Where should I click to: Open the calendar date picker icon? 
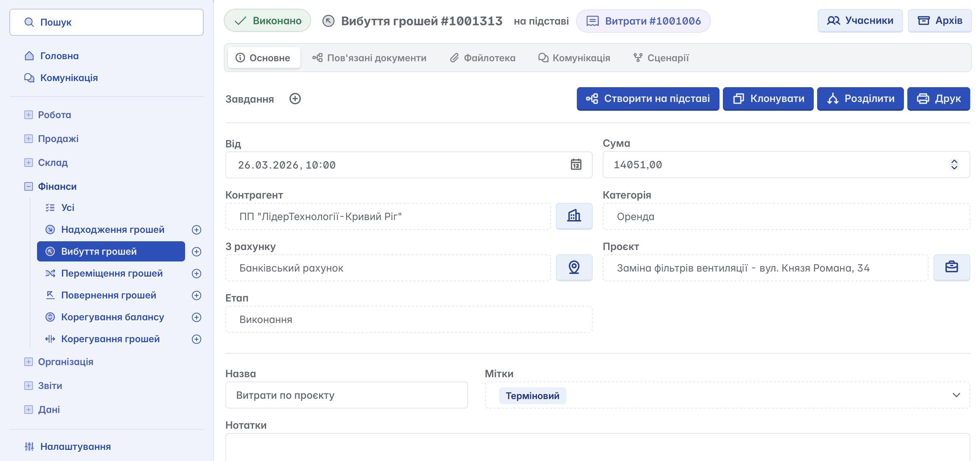click(x=575, y=165)
